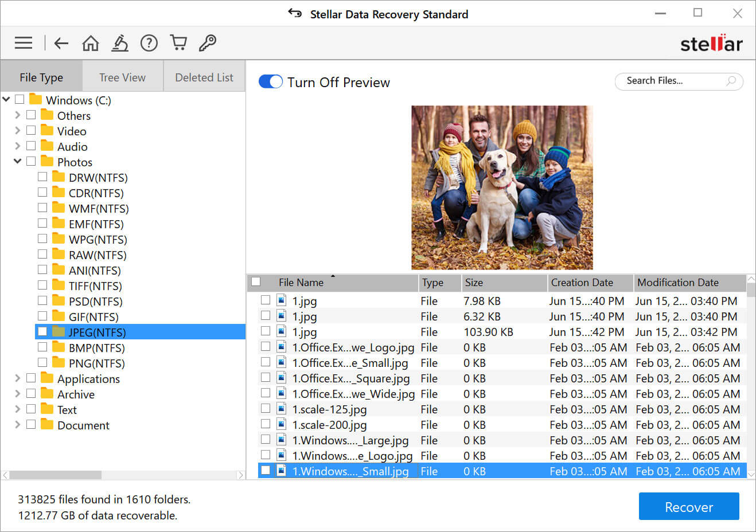
Task: Click inside the Search Files field
Action: tap(665, 81)
